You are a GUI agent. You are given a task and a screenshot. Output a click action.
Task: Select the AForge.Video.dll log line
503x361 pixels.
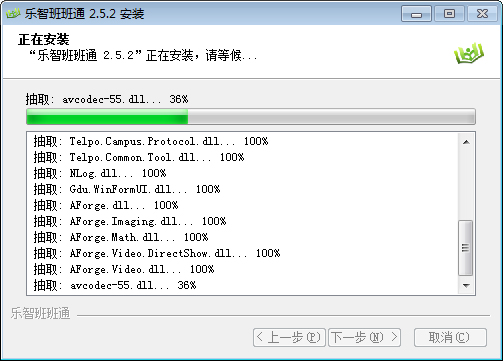(x=124, y=269)
